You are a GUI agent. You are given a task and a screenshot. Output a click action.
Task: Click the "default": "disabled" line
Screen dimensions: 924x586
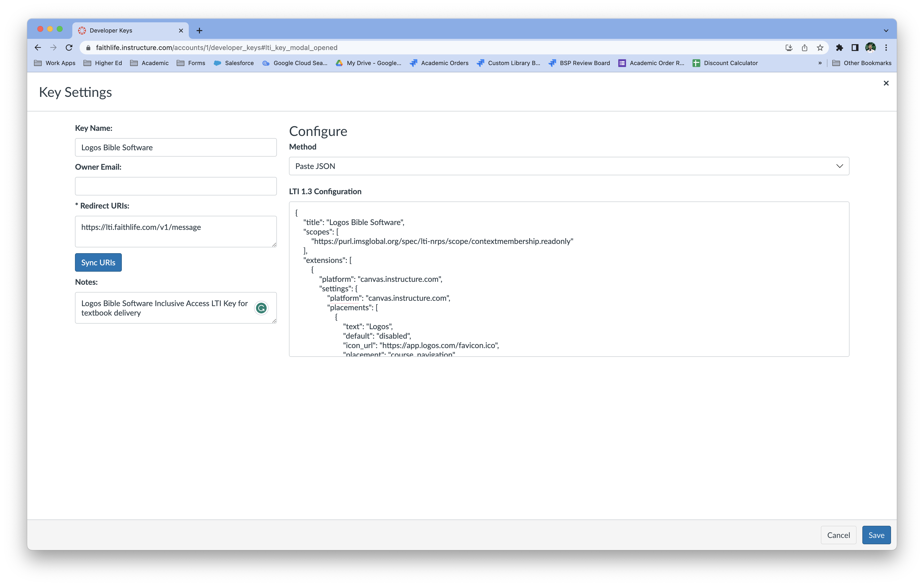pyautogui.click(x=377, y=336)
